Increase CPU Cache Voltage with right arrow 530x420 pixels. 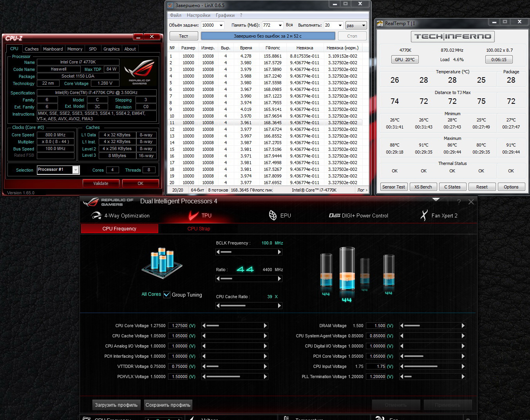(x=265, y=336)
